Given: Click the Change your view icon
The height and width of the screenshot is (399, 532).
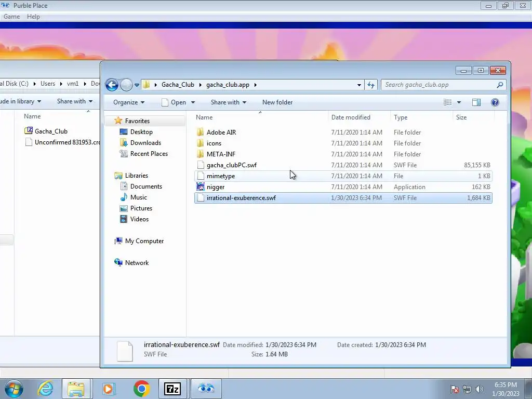Looking at the screenshot, I should [447, 102].
